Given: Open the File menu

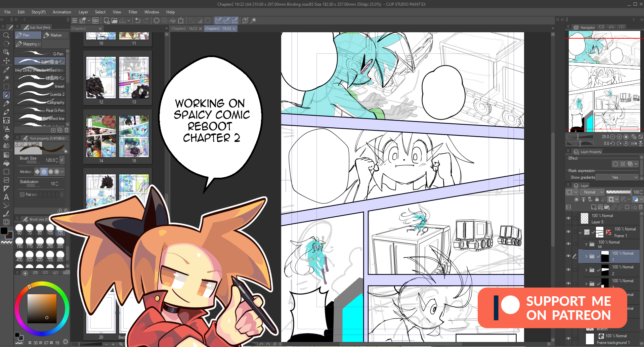Looking at the screenshot, I should point(7,12).
